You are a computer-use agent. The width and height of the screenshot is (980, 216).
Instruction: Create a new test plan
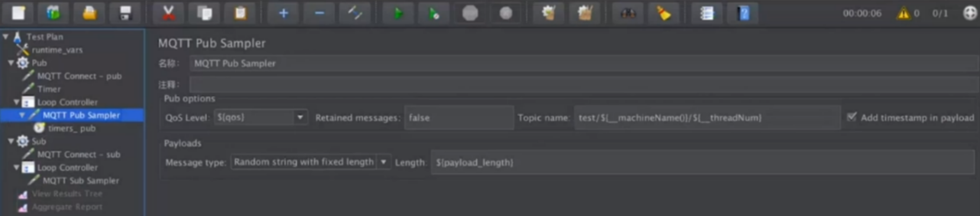(x=18, y=13)
